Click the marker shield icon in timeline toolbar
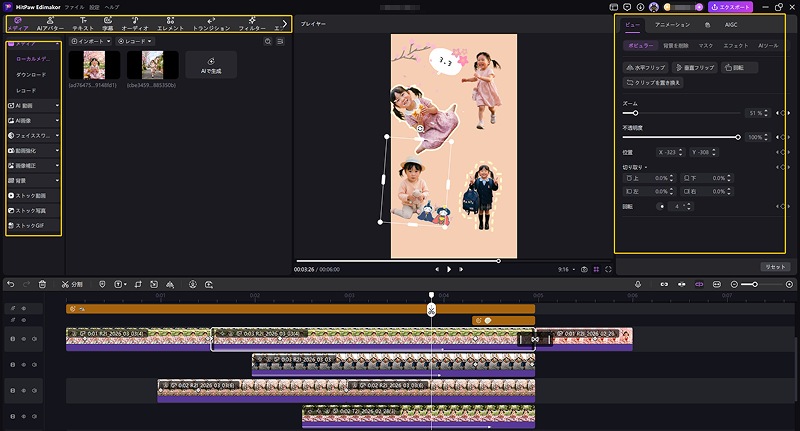 102,284
